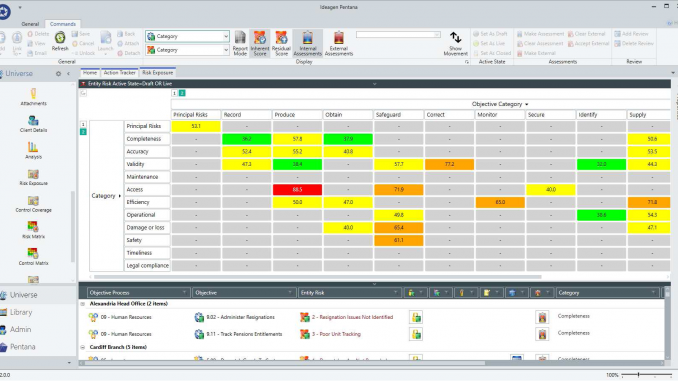678x381 pixels.
Task: Toggle External Assessments display
Action: [x=339, y=43]
